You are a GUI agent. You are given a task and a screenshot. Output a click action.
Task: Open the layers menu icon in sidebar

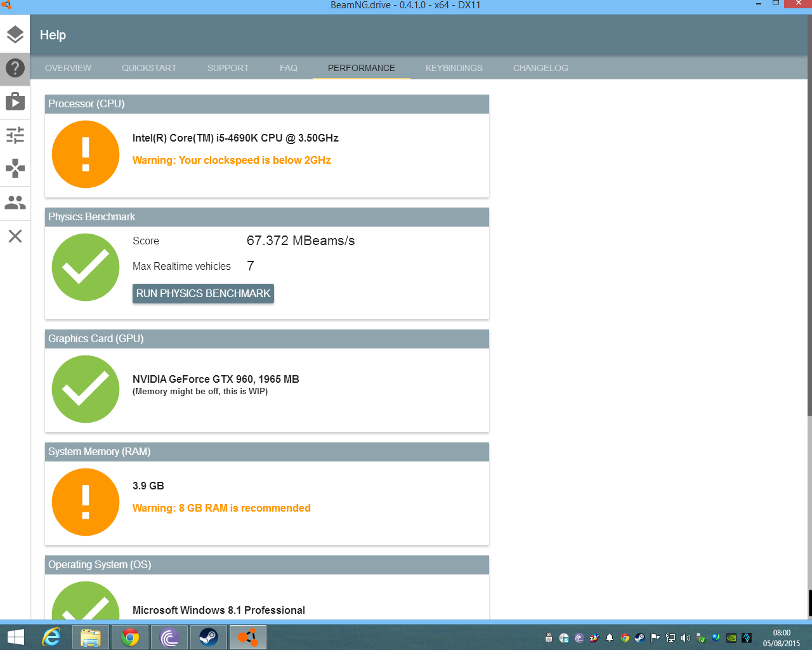[15, 34]
